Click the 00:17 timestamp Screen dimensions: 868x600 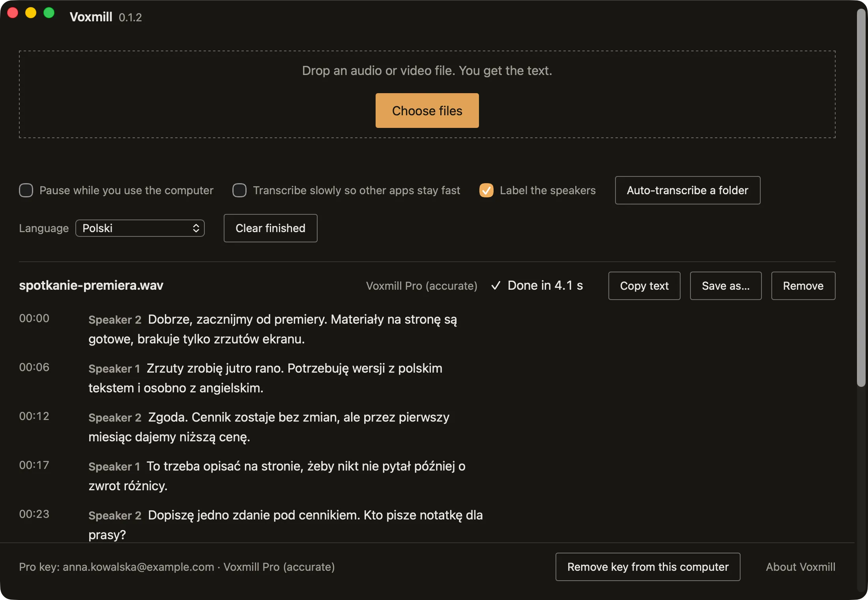tap(34, 465)
